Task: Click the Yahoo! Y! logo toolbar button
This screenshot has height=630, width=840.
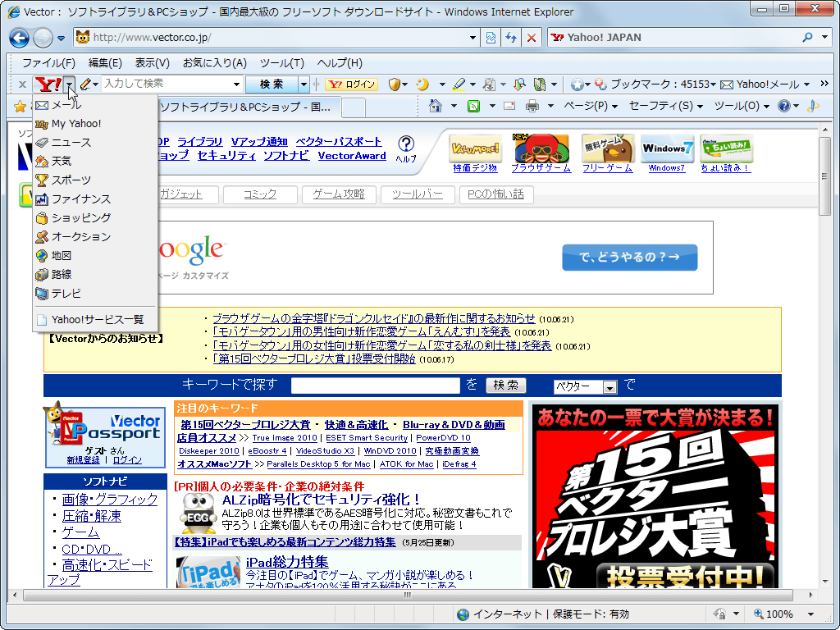Action: tap(48, 84)
